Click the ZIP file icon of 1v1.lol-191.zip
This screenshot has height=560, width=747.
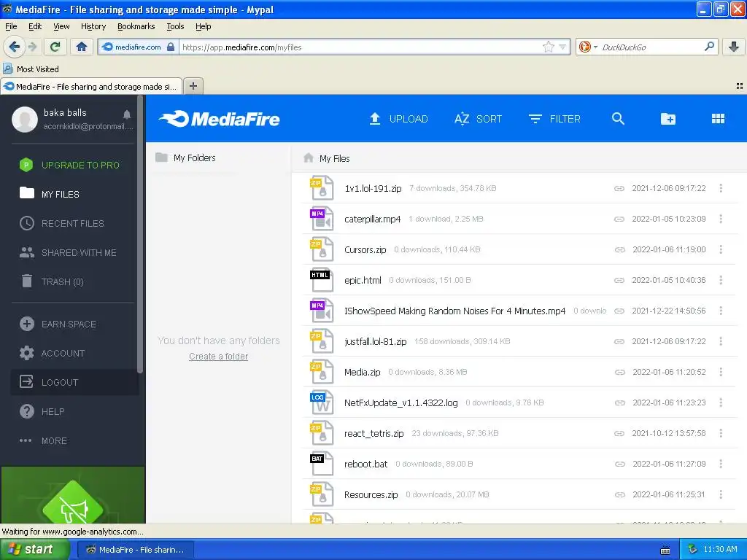coord(322,188)
